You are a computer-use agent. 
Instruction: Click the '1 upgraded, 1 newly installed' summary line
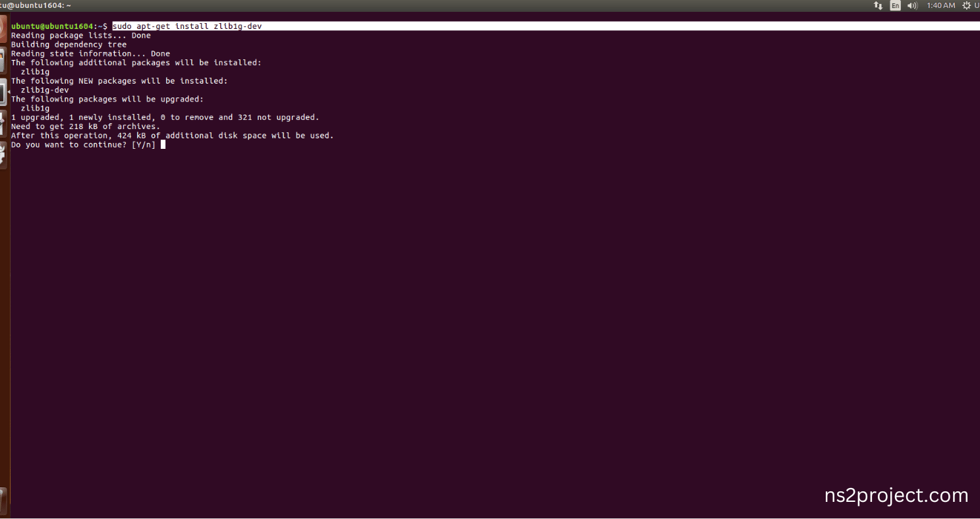tap(165, 117)
